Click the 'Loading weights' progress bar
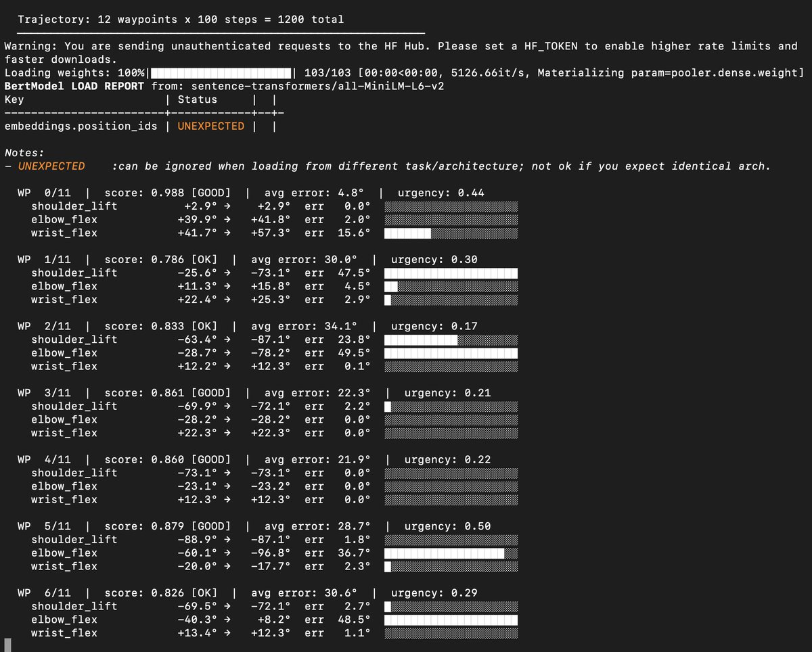 [x=222, y=72]
